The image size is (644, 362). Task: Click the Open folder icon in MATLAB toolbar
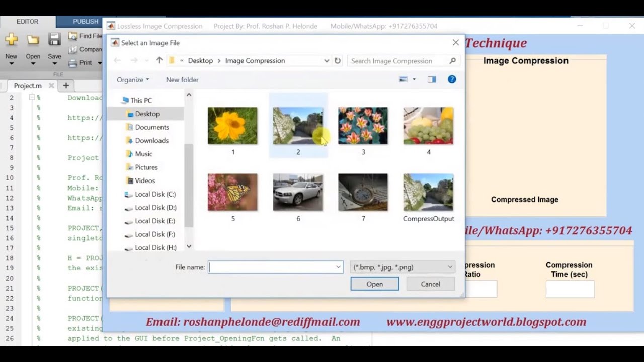(x=33, y=40)
